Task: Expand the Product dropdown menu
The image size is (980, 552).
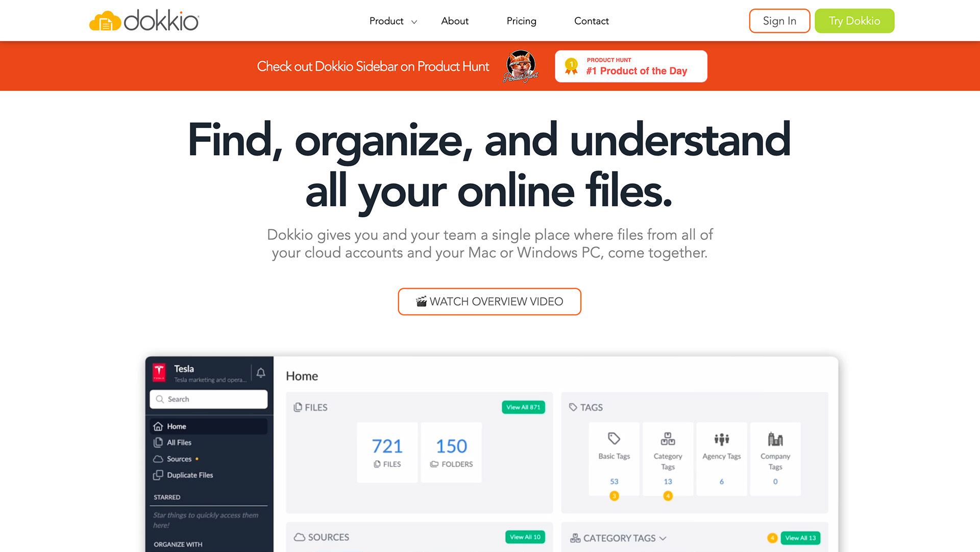Action: [x=393, y=21]
